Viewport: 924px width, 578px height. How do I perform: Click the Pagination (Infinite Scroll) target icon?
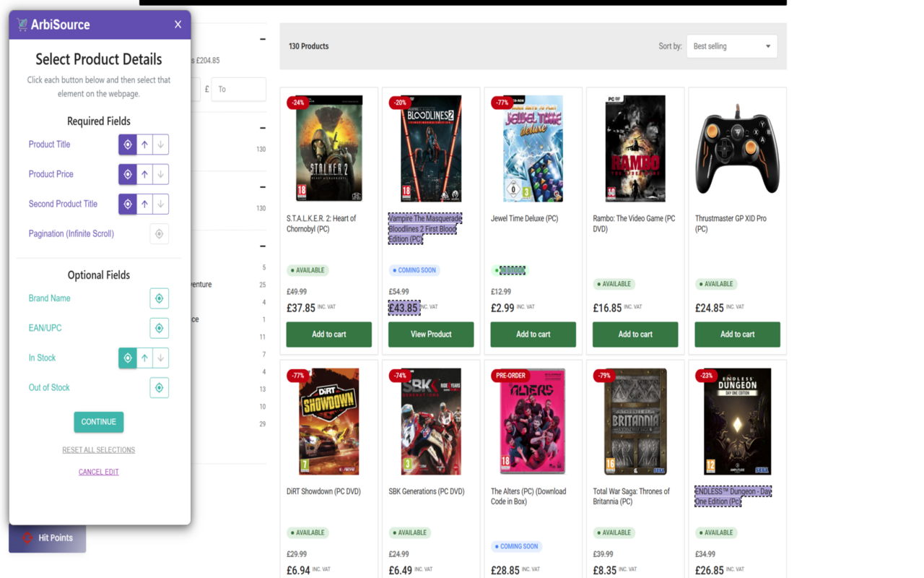[159, 234]
